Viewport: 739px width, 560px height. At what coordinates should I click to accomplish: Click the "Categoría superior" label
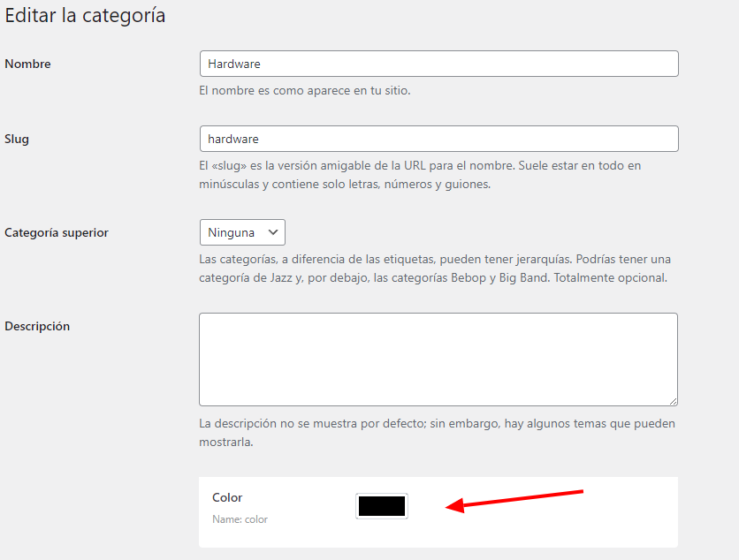57,232
